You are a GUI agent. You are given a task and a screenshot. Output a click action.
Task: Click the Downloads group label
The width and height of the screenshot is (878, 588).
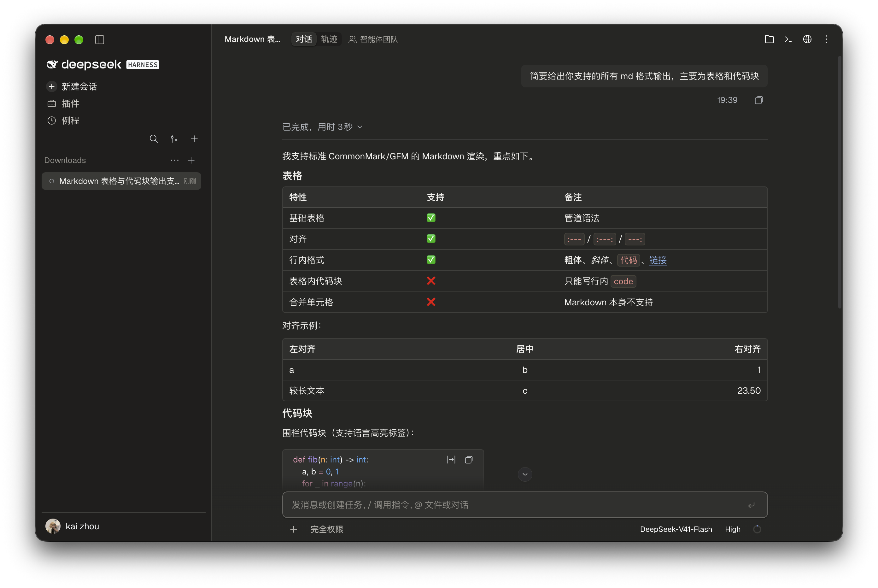[65, 160]
